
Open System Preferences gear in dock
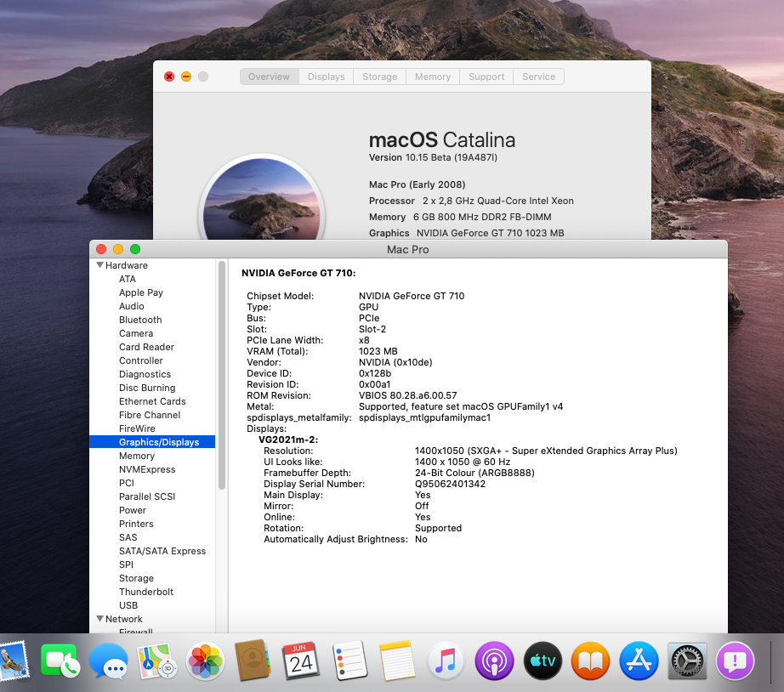pyautogui.click(x=687, y=661)
